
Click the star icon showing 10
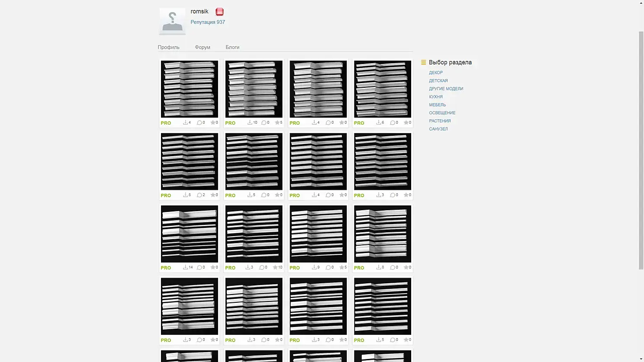tap(275, 267)
